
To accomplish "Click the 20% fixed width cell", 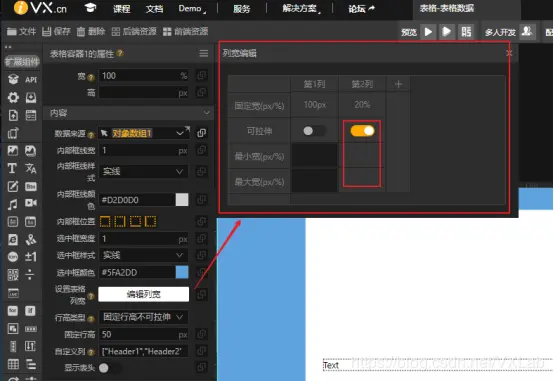I will coord(362,105).
